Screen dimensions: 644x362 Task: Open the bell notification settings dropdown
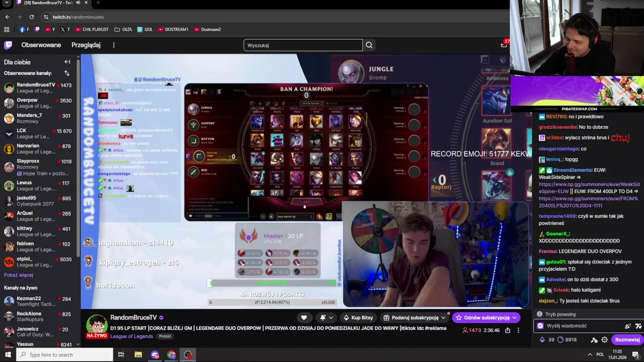327,318
